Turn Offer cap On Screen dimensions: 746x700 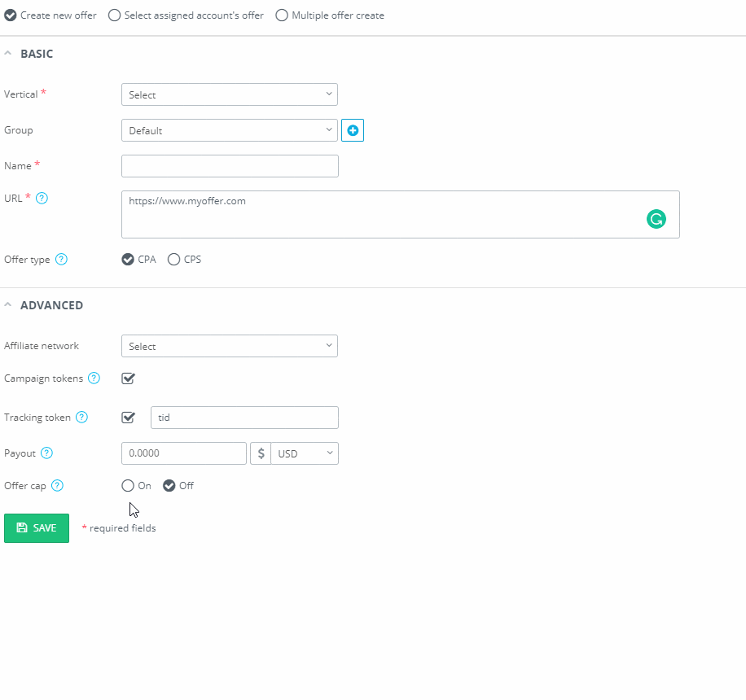[x=128, y=486]
